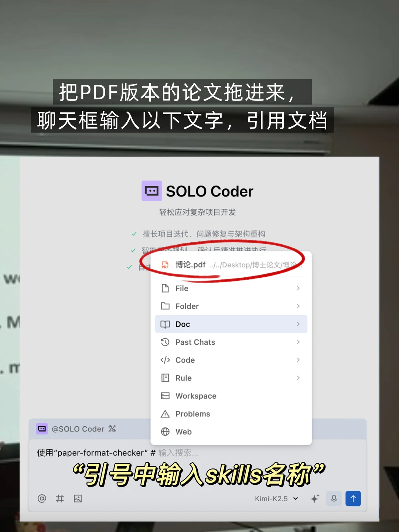
Task: Click the Problems warning triangle icon
Action: [x=165, y=414]
